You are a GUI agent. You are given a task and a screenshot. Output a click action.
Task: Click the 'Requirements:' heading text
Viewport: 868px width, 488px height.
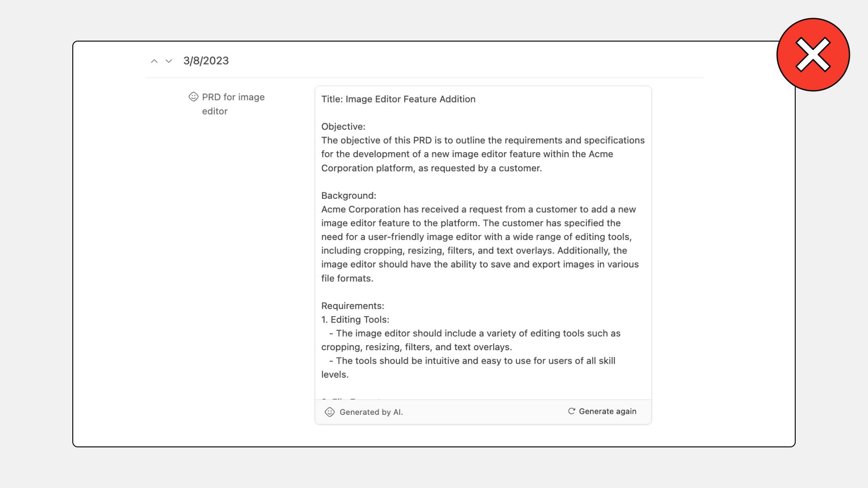[353, 306]
